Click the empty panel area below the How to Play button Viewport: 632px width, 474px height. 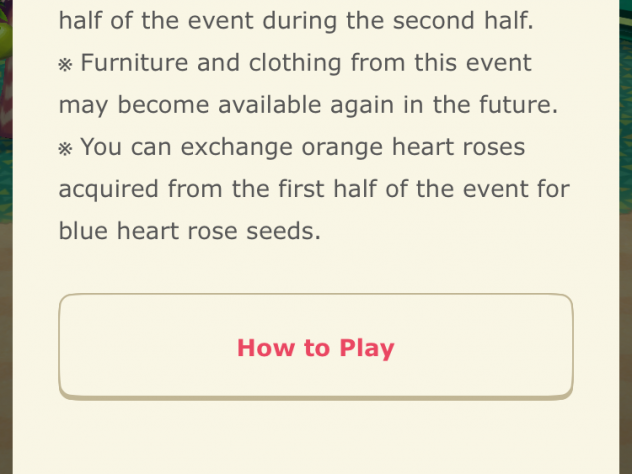click(x=316, y=437)
